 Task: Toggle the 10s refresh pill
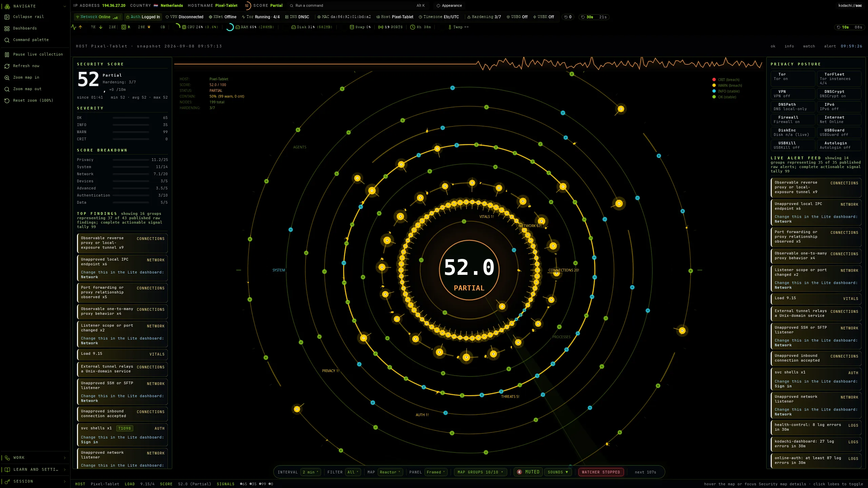(x=849, y=27)
